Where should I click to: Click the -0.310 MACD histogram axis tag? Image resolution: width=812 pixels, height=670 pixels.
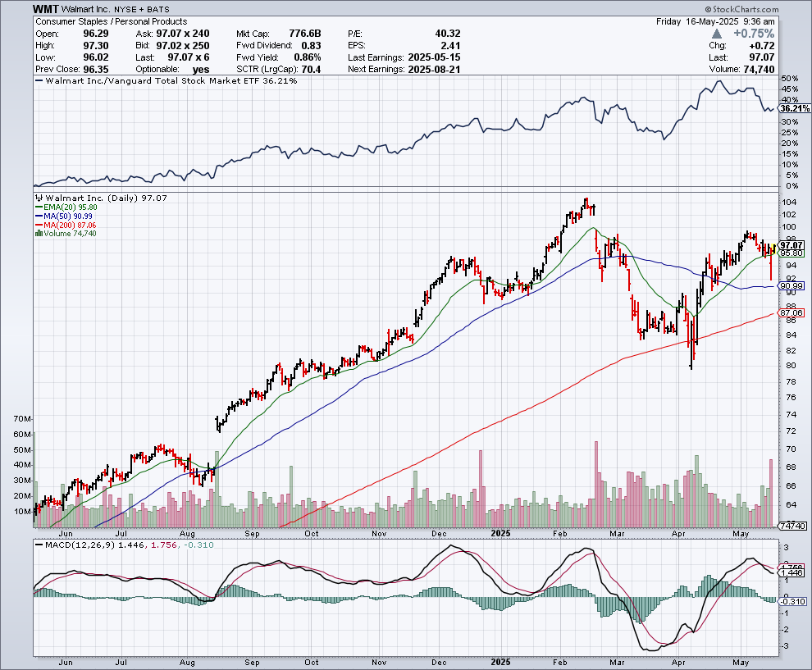pos(791,602)
